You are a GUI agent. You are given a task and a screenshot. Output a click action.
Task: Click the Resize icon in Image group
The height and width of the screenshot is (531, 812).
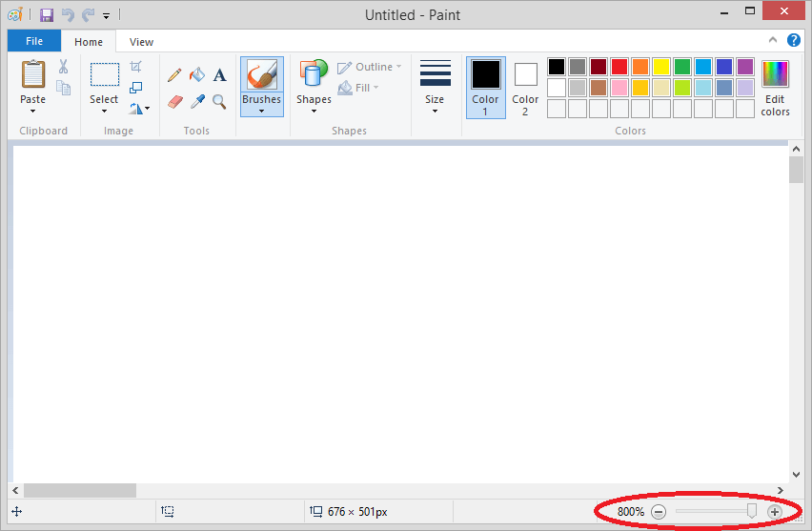pyautogui.click(x=135, y=88)
